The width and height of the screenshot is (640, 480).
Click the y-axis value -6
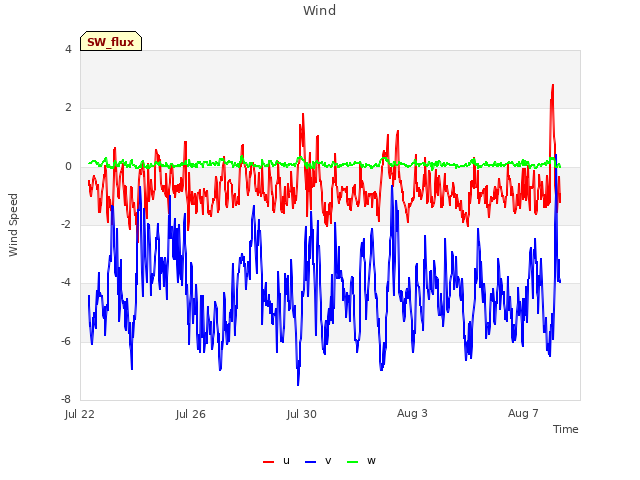(x=66, y=342)
